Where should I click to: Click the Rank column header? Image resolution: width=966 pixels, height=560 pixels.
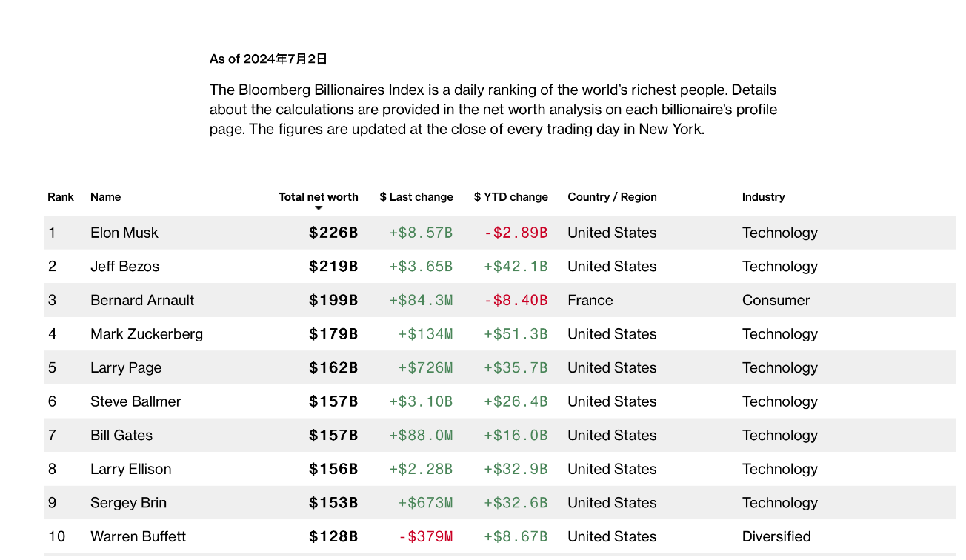[61, 197]
